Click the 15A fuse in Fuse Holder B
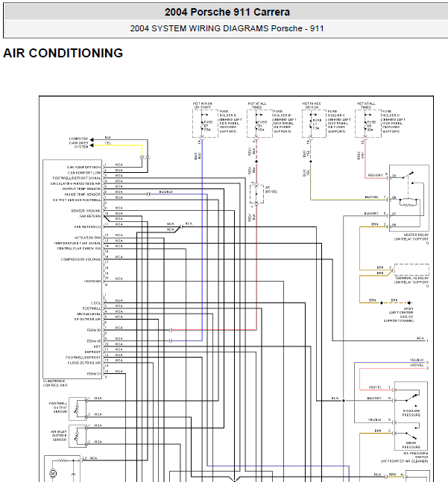448x482 pixels. coord(259,125)
